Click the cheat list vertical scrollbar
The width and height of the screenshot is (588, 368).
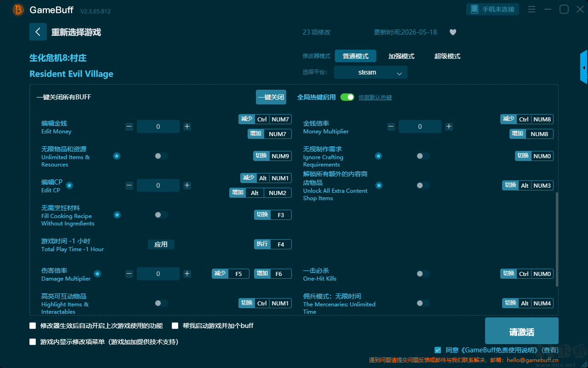[557, 239]
